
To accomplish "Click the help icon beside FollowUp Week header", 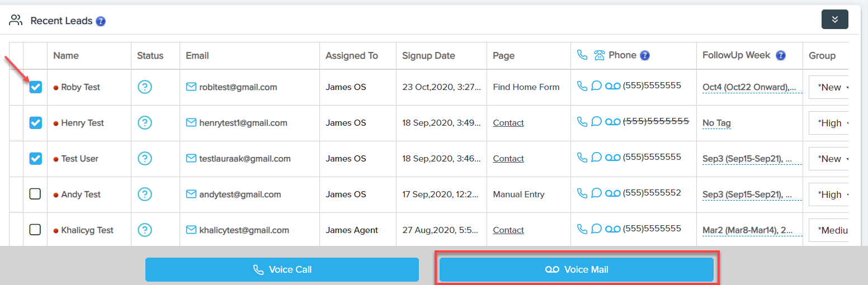I will [x=781, y=55].
